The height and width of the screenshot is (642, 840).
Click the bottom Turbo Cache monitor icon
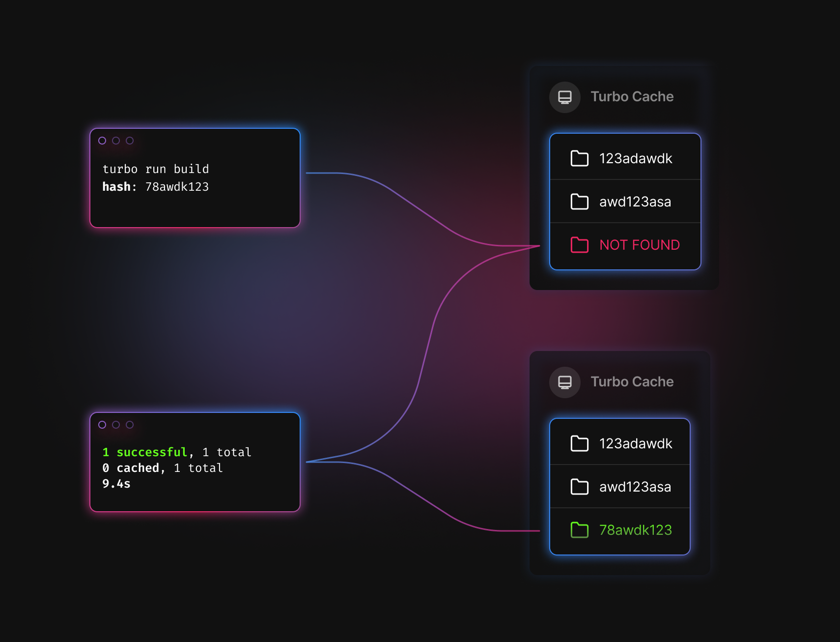click(x=565, y=382)
